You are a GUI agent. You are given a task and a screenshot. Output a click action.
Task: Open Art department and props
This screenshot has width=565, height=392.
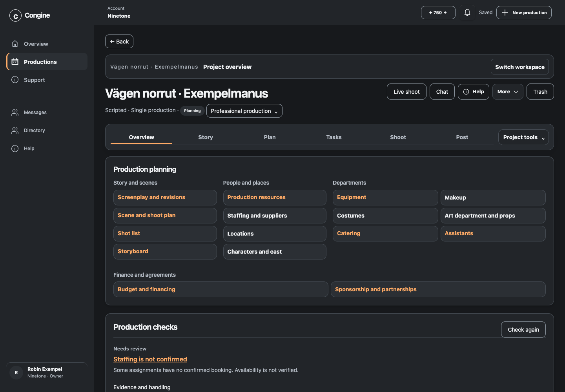(x=493, y=216)
